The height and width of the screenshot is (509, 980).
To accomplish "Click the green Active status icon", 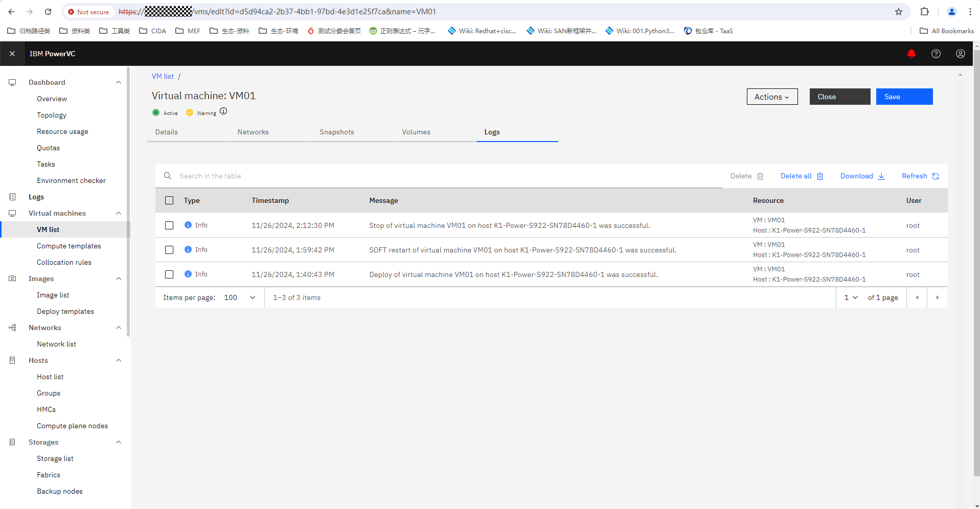I will (156, 112).
